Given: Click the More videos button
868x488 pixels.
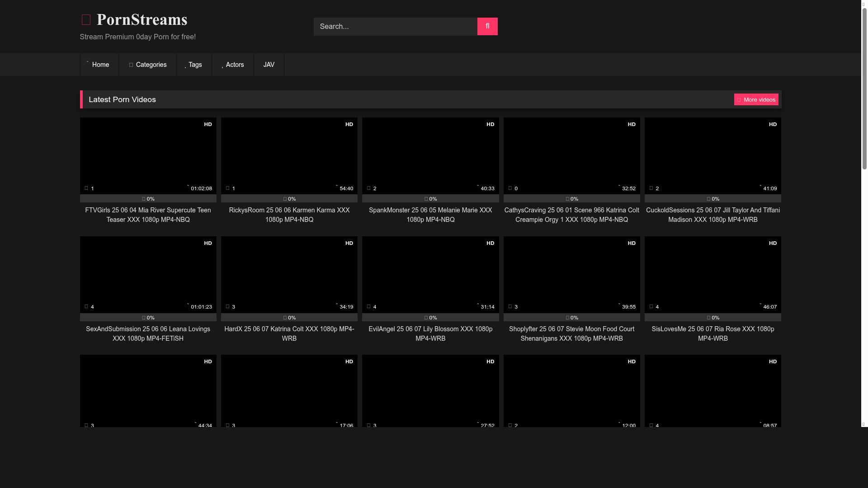Looking at the screenshot, I should (x=756, y=99).
